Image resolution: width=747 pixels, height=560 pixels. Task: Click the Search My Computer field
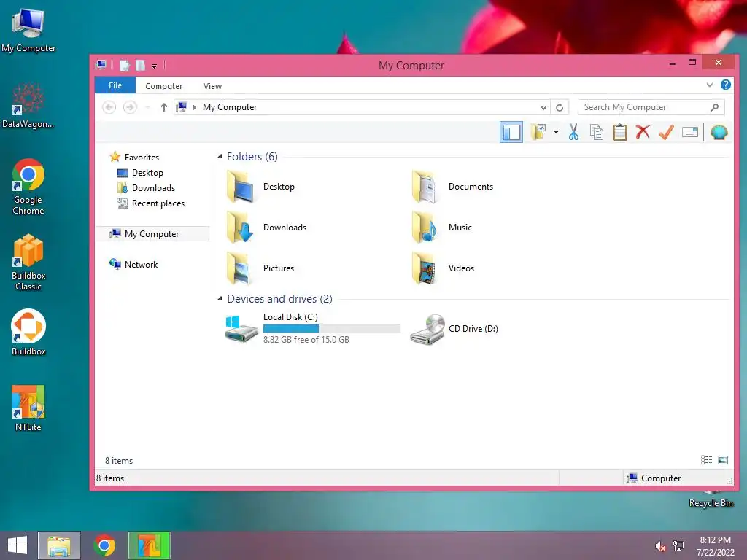[651, 107]
